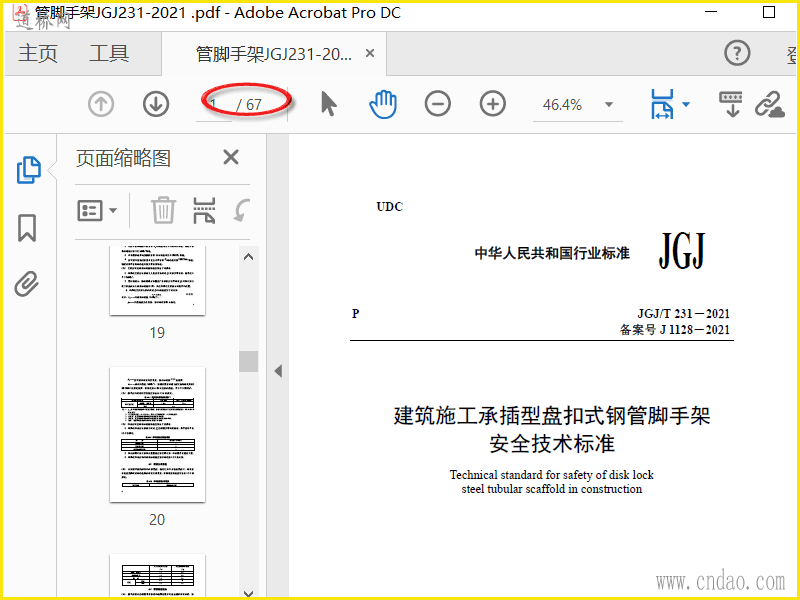Click the text 备案号 J 1128-2021

[x=675, y=330]
